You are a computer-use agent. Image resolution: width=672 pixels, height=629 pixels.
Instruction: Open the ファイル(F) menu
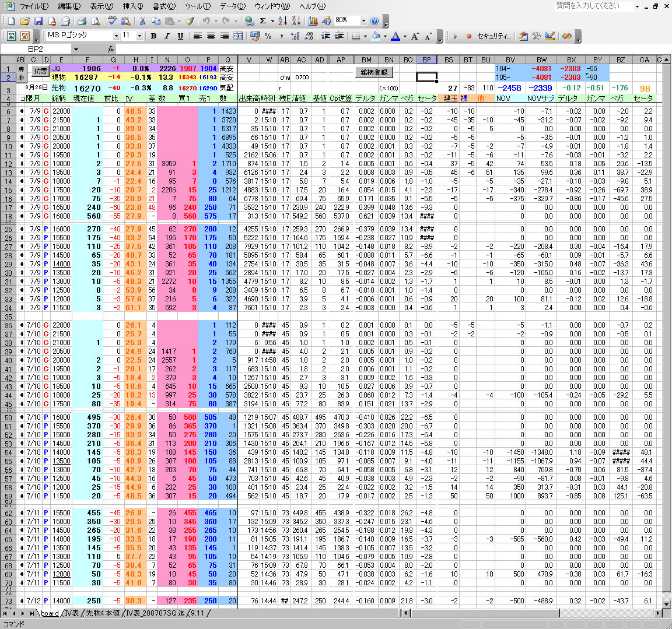(x=34, y=6)
